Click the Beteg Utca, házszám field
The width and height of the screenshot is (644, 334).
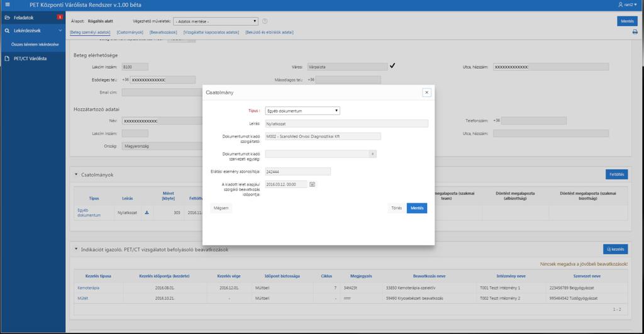click(x=551, y=67)
